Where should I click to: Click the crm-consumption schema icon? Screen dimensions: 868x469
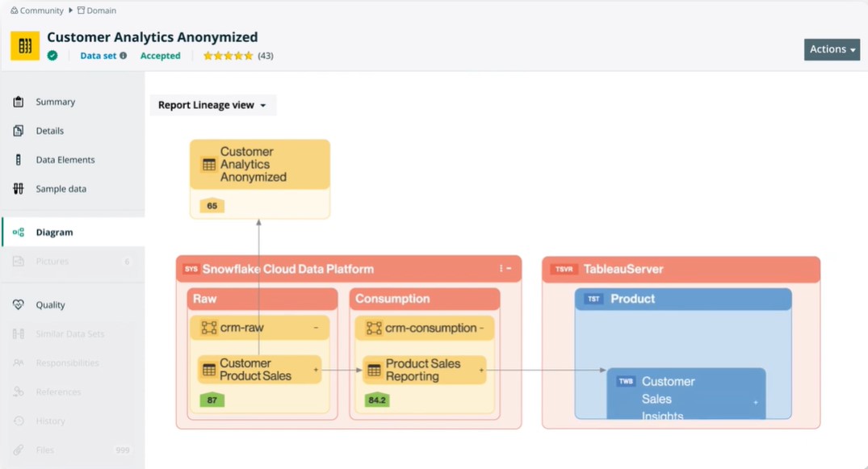coord(374,329)
